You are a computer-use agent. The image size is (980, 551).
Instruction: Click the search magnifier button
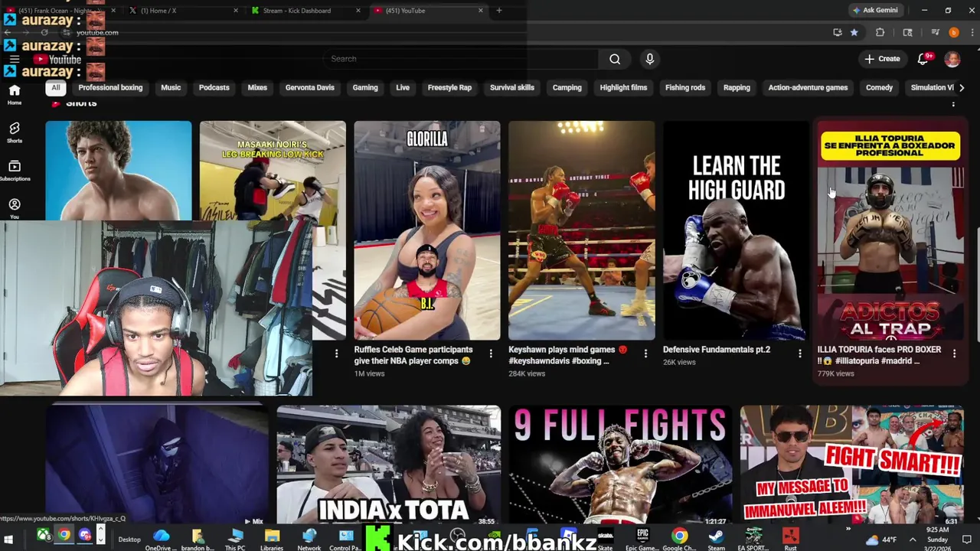[615, 59]
